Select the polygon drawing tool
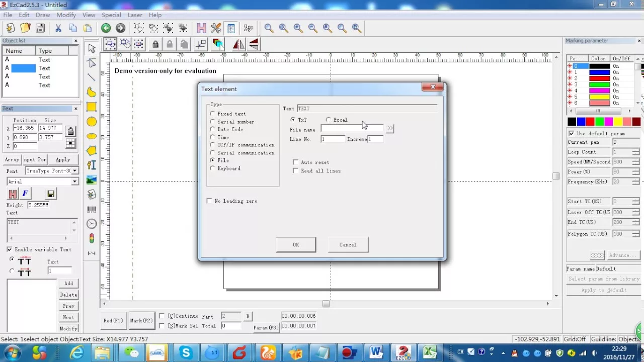The image size is (644, 362). click(x=92, y=150)
